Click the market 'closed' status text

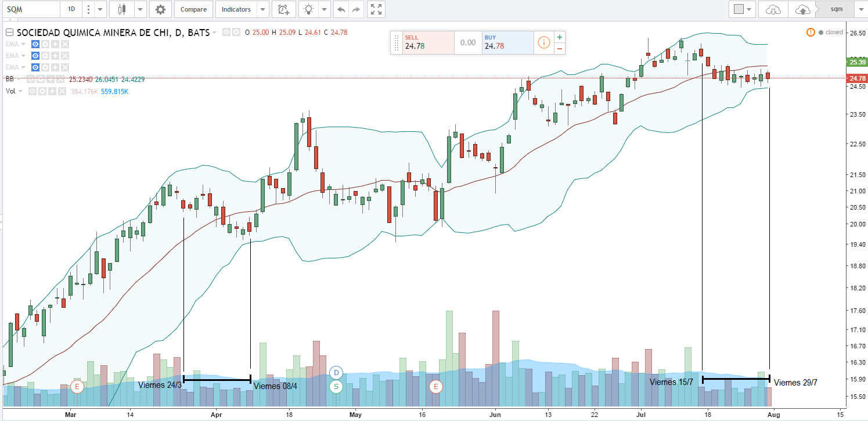pos(834,33)
